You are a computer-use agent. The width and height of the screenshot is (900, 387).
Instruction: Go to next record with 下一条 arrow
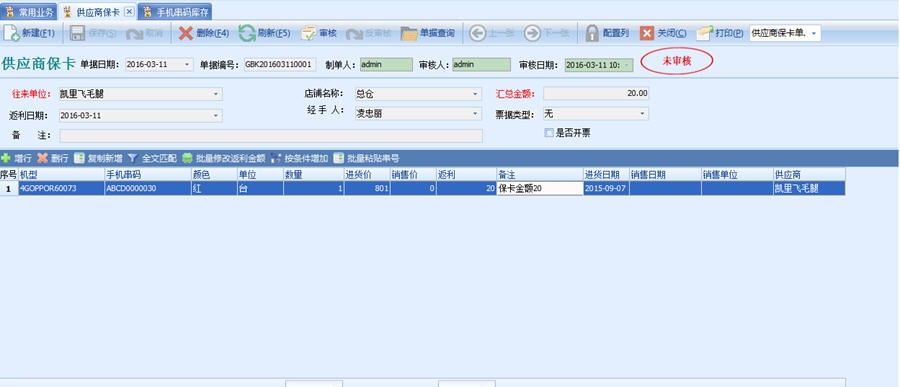coord(532,33)
